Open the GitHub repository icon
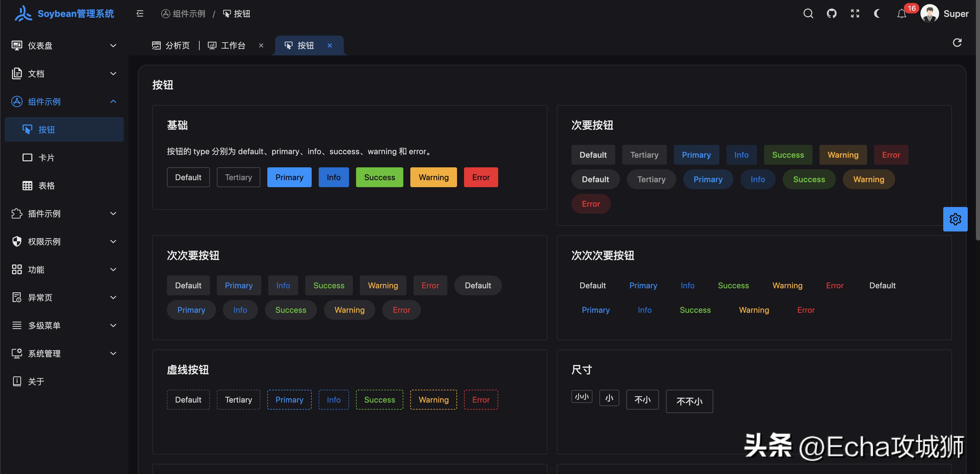This screenshot has width=980, height=474. (832, 14)
